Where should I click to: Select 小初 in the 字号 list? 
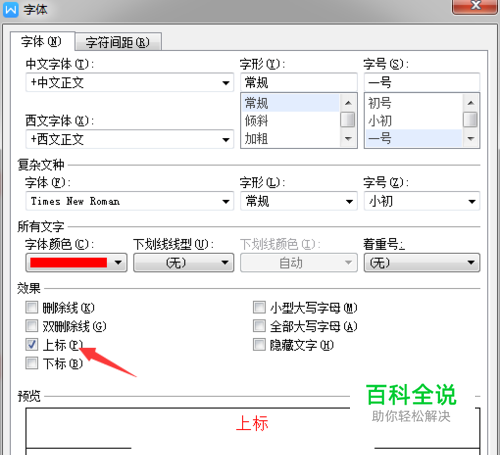click(x=413, y=121)
